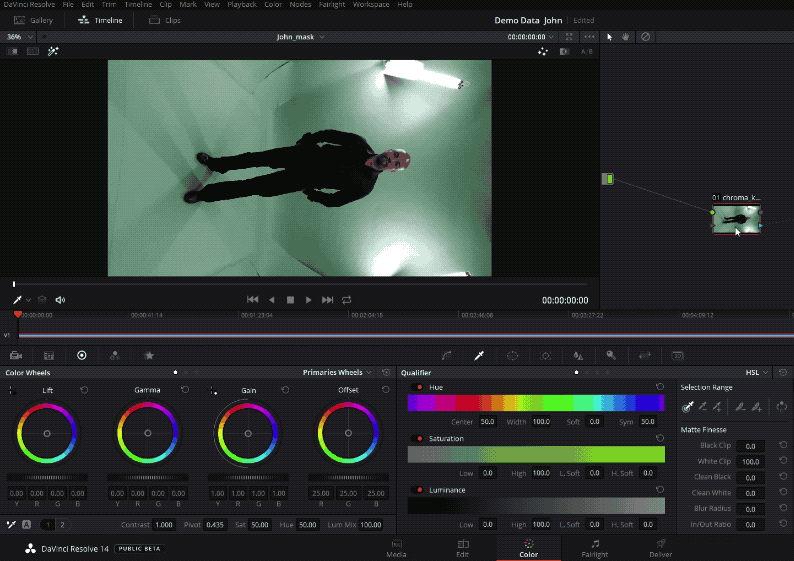The height and width of the screenshot is (561, 794).
Task: Open the RGB Mixer palette icon
Action: point(115,355)
